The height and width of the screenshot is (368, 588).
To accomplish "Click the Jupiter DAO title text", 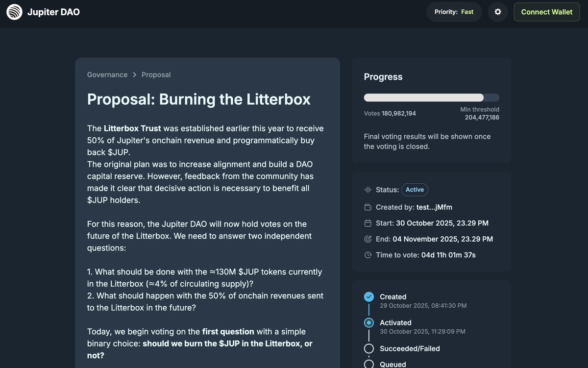I will pos(53,12).
